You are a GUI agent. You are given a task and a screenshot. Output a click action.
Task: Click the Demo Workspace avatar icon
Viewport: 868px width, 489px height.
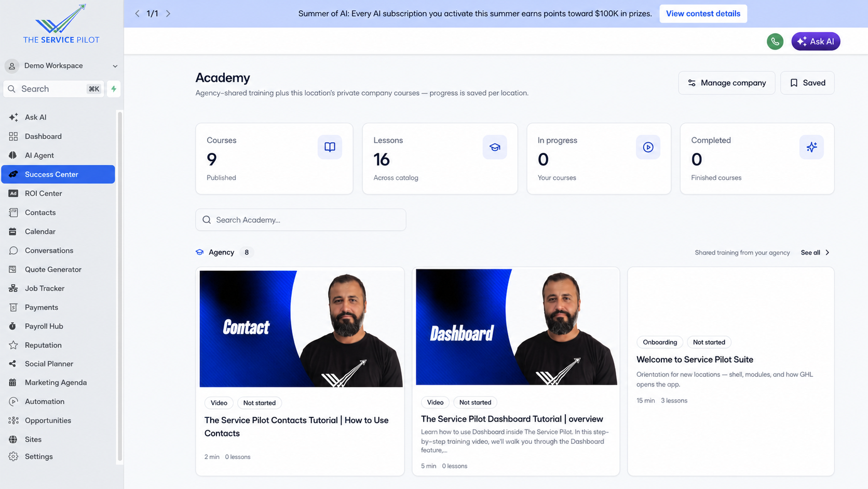point(12,66)
